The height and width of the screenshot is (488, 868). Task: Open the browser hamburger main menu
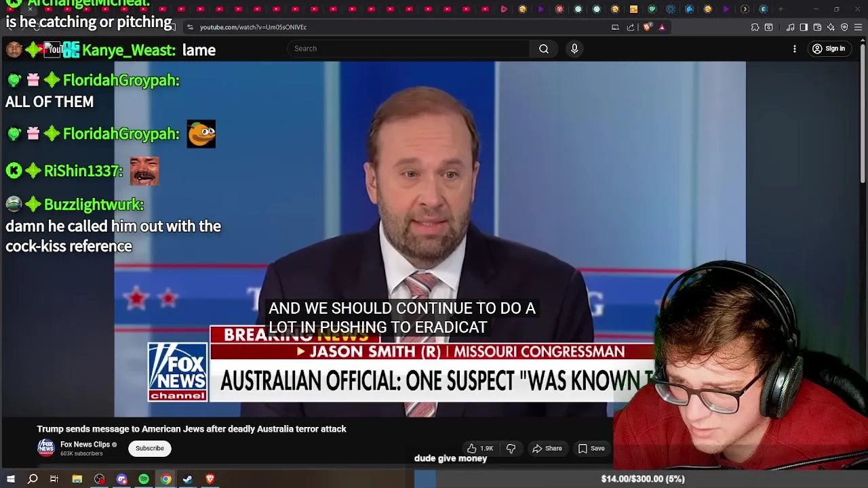[x=858, y=27]
